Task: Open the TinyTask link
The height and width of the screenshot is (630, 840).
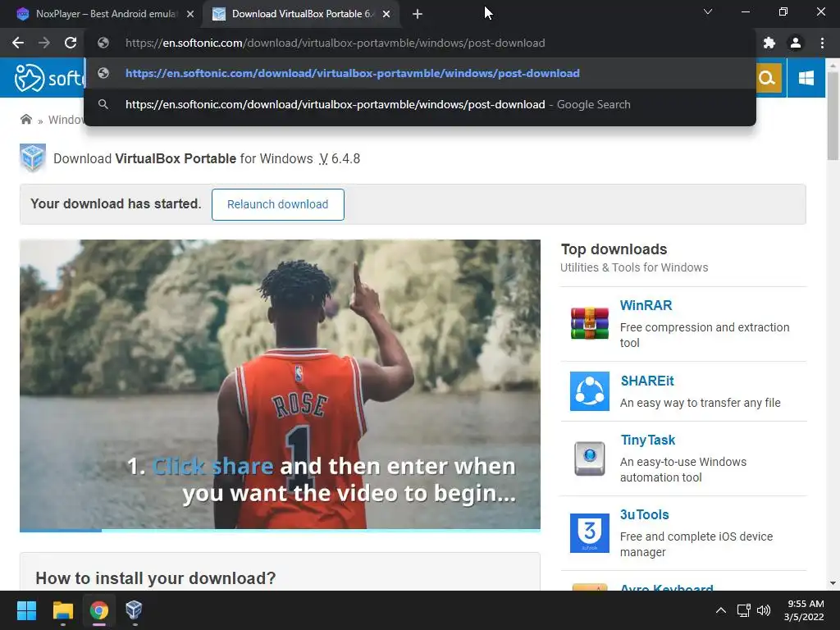Action: (x=647, y=440)
